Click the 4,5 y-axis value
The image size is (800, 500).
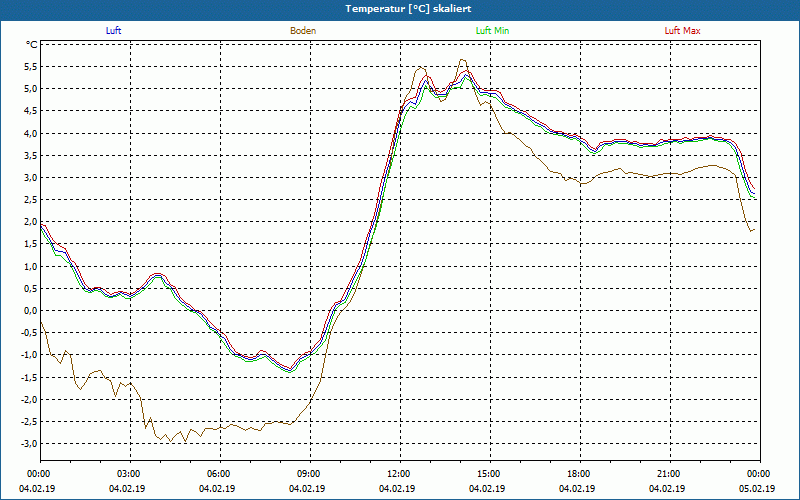(30, 111)
